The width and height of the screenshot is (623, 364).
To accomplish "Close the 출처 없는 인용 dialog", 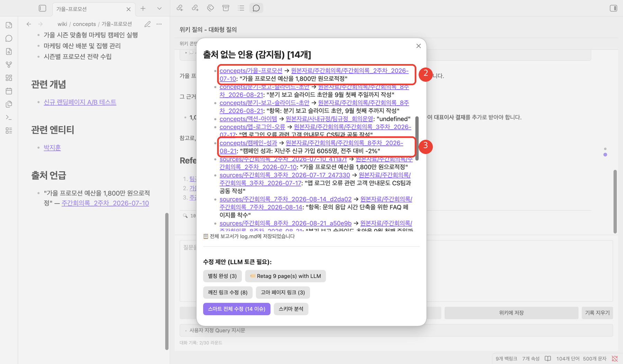I will (418, 46).
